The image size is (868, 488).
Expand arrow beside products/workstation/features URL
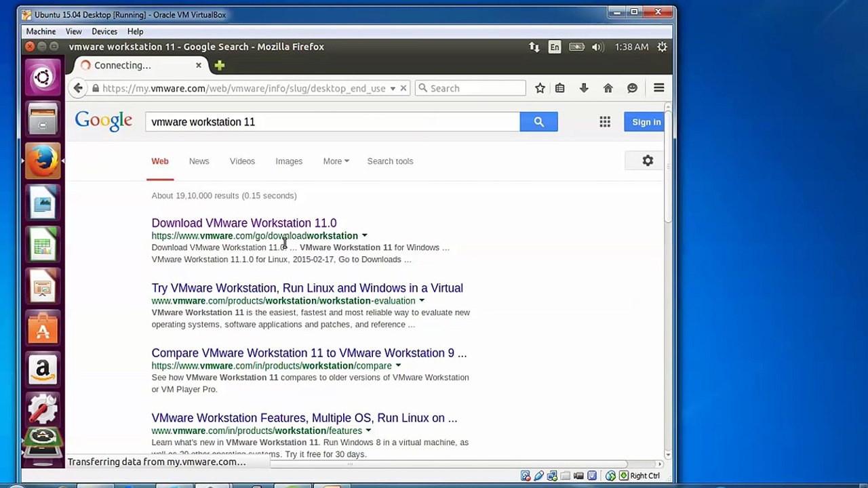click(x=368, y=431)
